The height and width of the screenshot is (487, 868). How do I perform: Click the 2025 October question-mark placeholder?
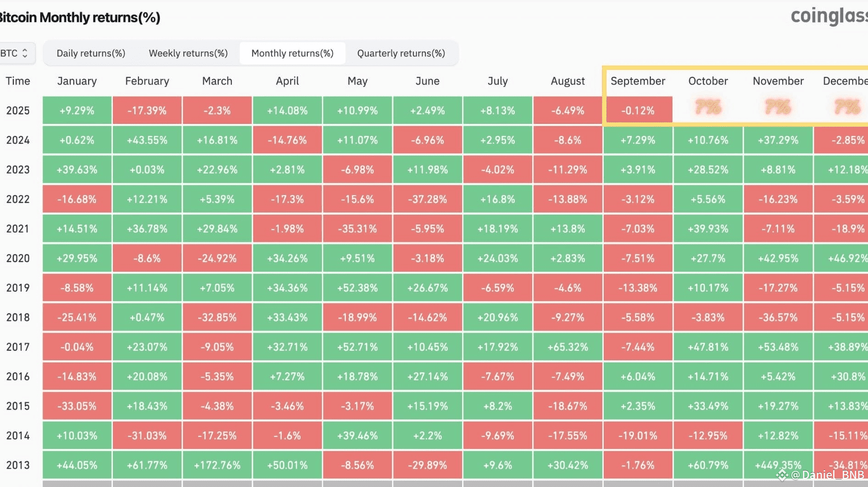(708, 107)
